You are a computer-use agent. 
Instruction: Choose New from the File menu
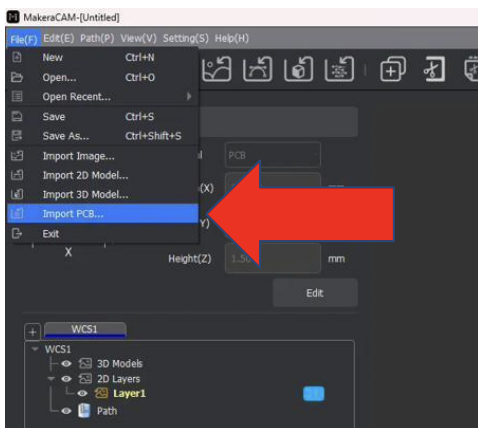coord(103,57)
